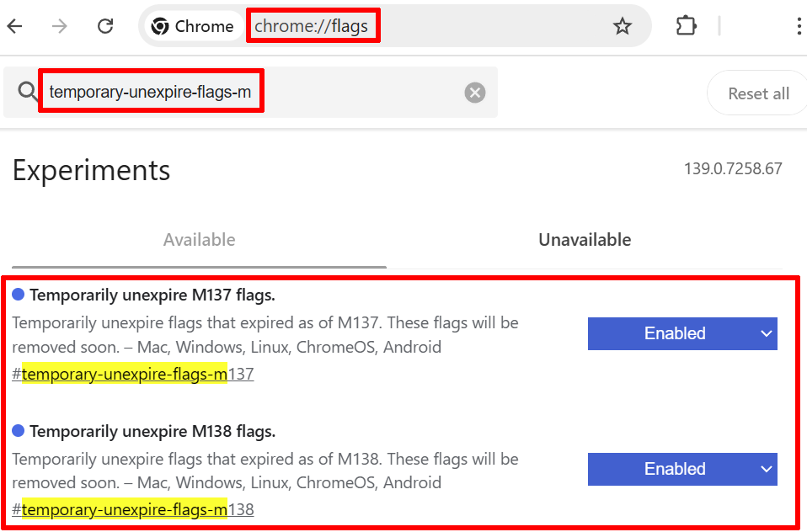Open the M138 flags Enabled dropdown
The width and height of the screenshot is (807, 532).
pyautogui.click(x=682, y=469)
